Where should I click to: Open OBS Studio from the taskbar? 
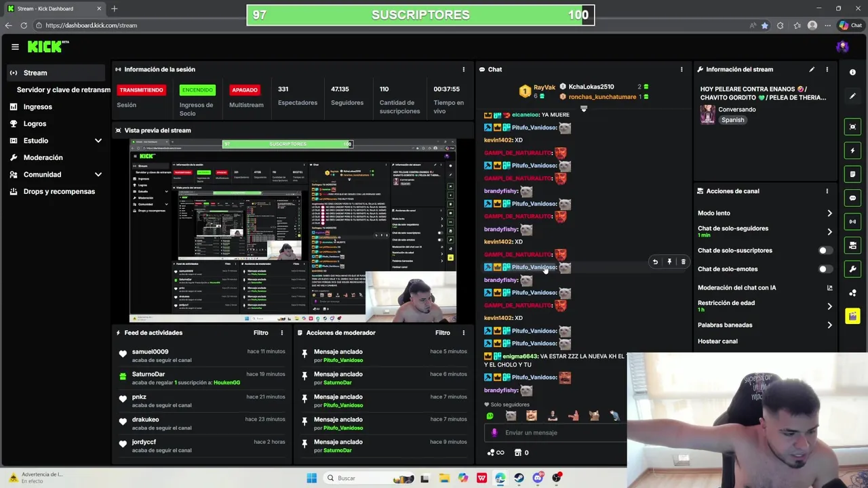tap(557, 478)
